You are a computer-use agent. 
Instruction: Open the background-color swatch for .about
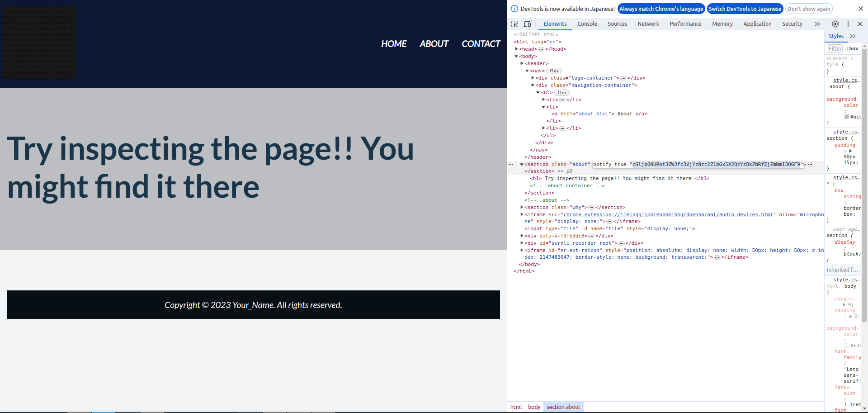pos(847,117)
